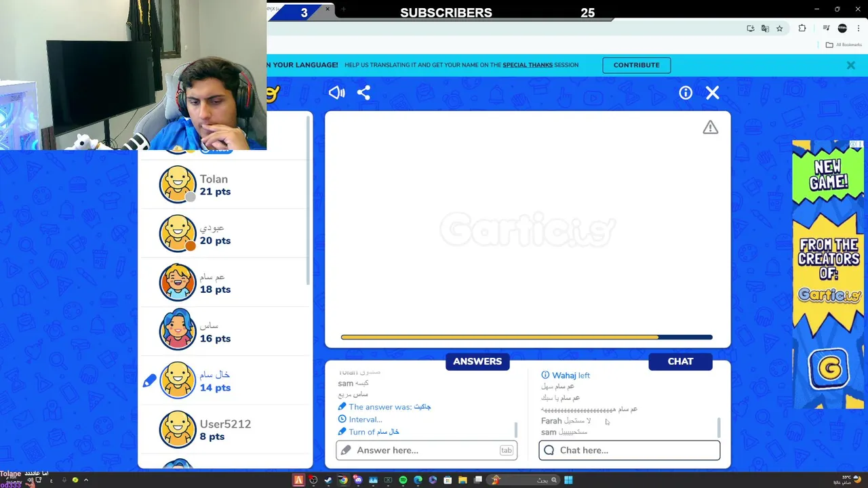Click the ANSWERS tab label

[x=477, y=361]
